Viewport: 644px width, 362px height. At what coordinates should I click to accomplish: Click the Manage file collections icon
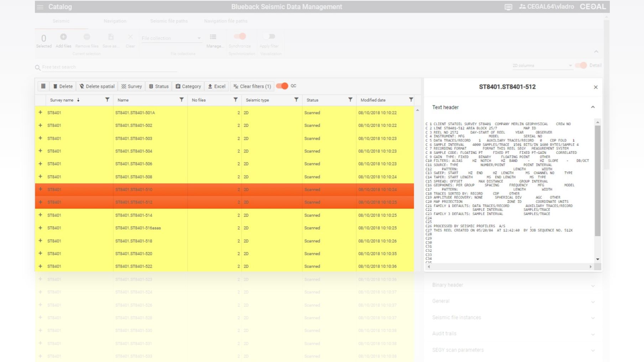213,37
